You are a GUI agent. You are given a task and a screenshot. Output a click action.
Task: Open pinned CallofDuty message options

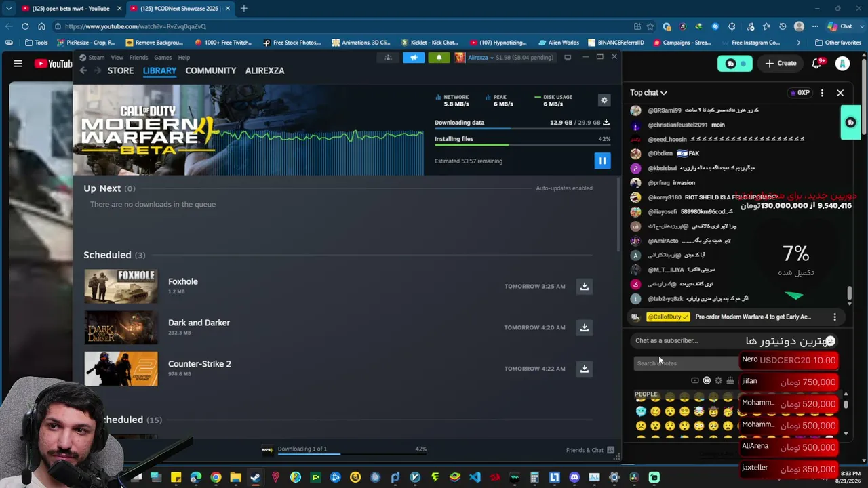click(x=835, y=317)
